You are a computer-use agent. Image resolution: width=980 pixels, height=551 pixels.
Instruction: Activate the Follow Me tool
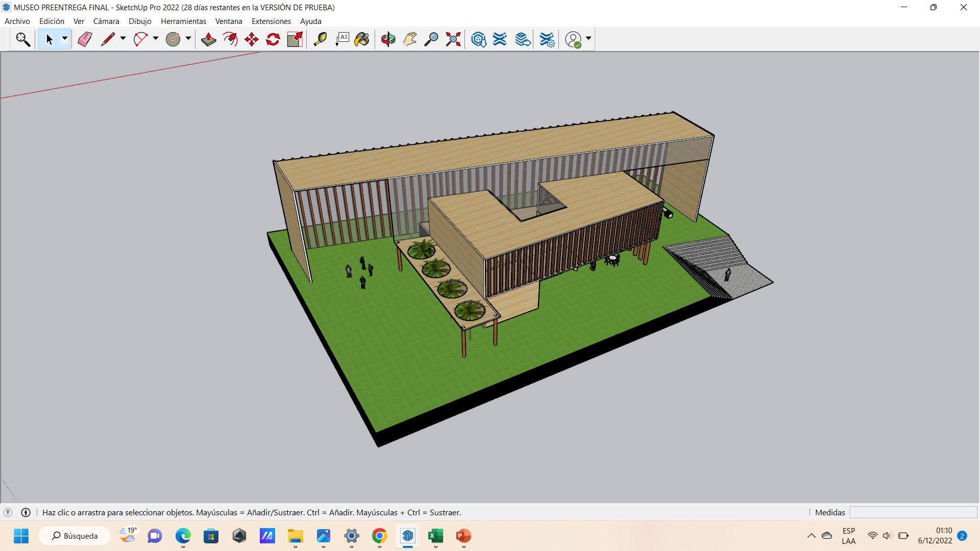(230, 39)
